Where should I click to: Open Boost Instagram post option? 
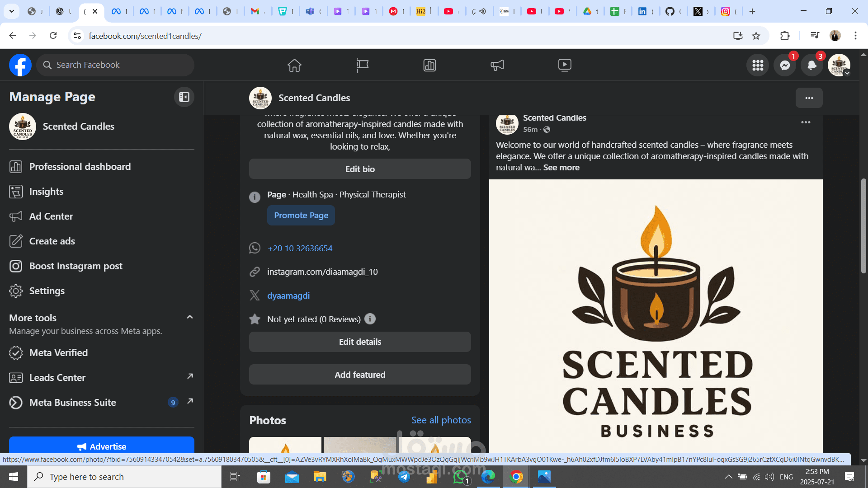[102, 266]
